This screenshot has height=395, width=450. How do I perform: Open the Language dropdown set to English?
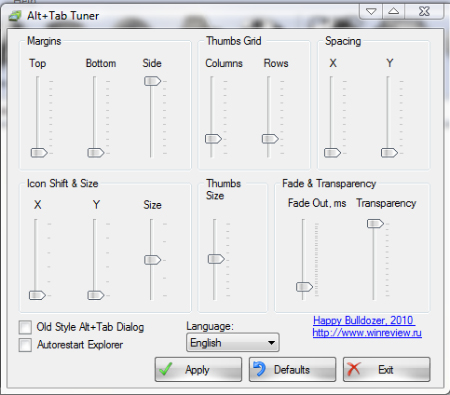pos(233,342)
